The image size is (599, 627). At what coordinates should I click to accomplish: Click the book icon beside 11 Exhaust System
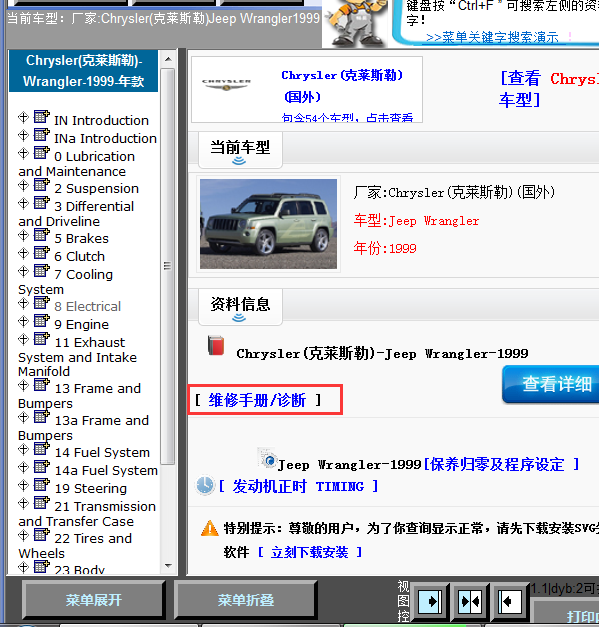click(42, 339)
